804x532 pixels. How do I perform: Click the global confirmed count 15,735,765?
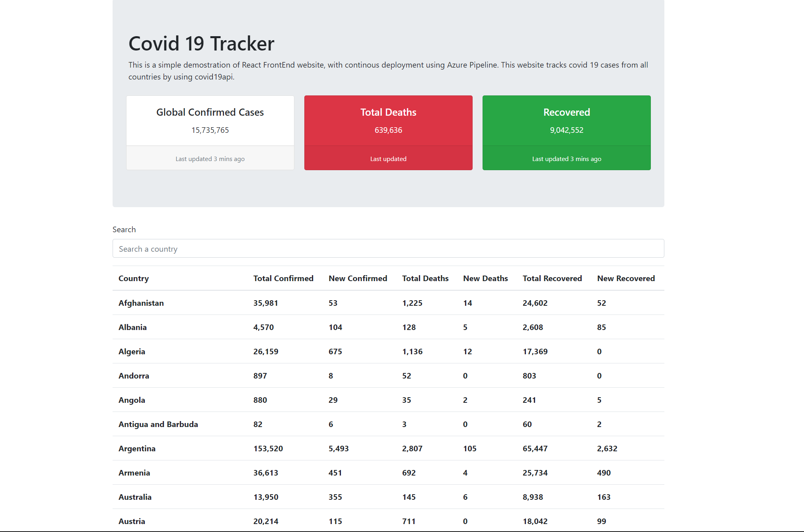tap(210, 130)
